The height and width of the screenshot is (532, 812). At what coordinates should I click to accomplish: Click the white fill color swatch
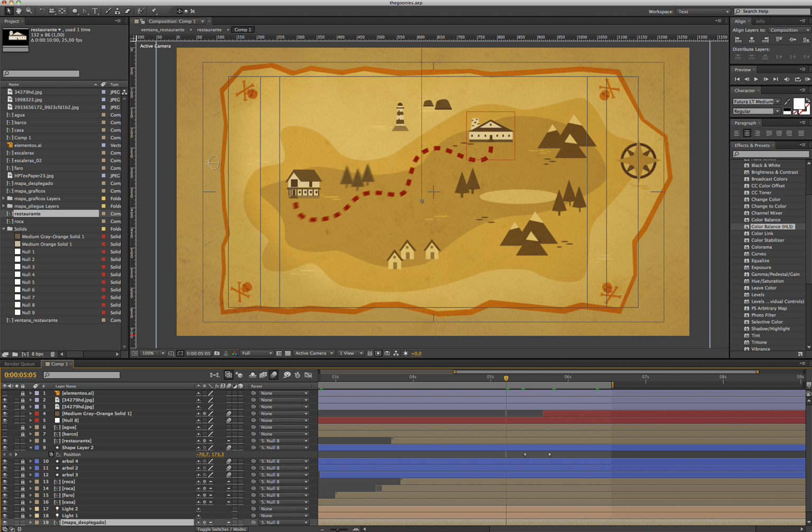click(799, 103)
